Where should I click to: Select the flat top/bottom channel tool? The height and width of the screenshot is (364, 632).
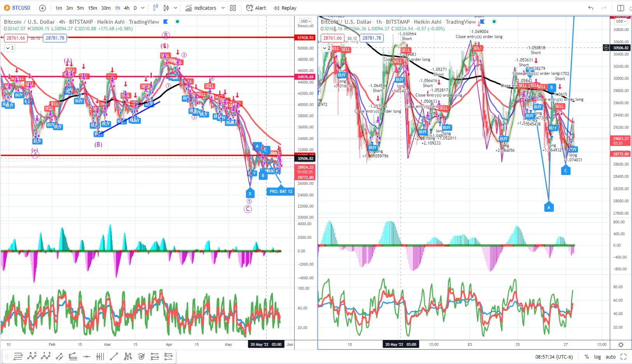pyautogui.click(x=73, y=356)
